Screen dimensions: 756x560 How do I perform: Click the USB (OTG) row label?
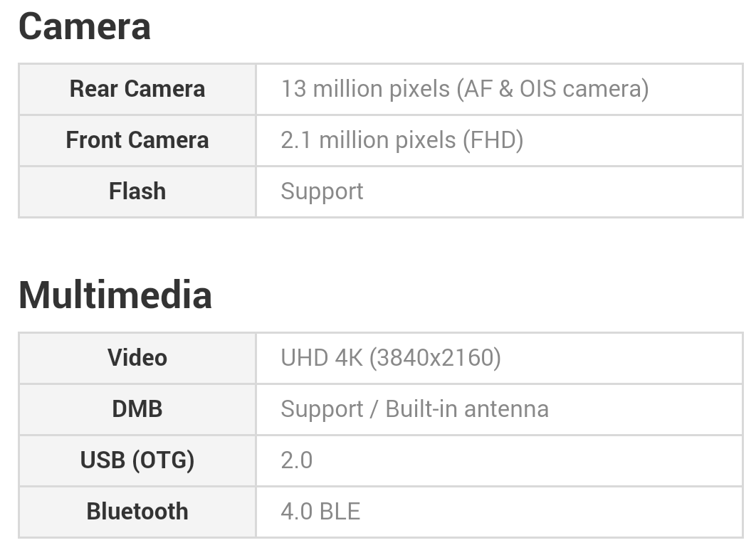[137, 460]
